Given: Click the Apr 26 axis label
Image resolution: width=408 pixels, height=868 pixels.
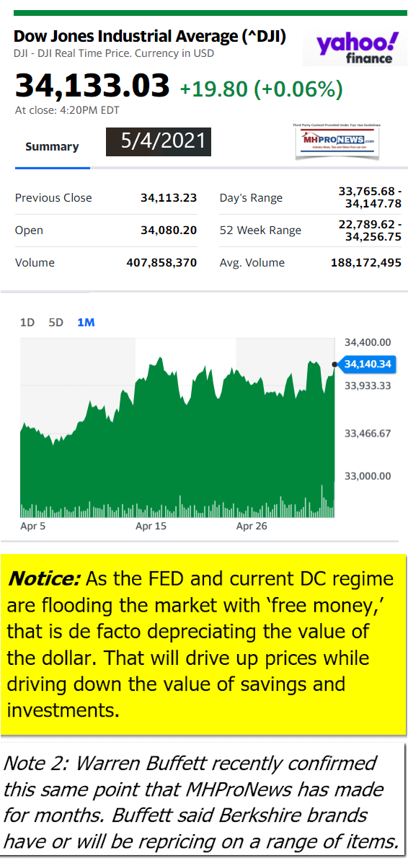Looking at the screenshot, I should pos(252,527).
